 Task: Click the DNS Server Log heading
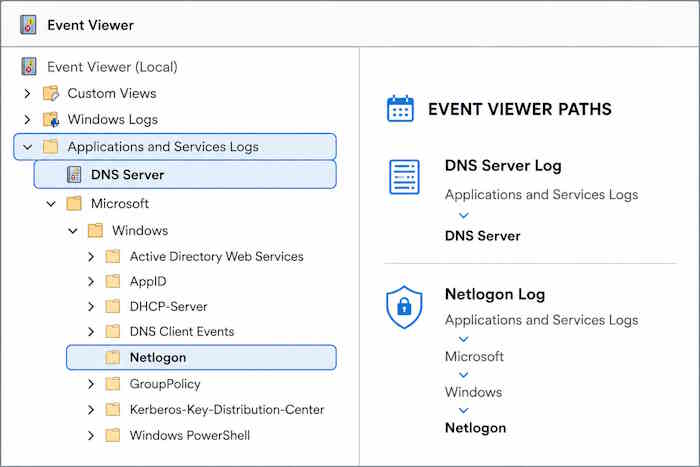coord(503,166)
